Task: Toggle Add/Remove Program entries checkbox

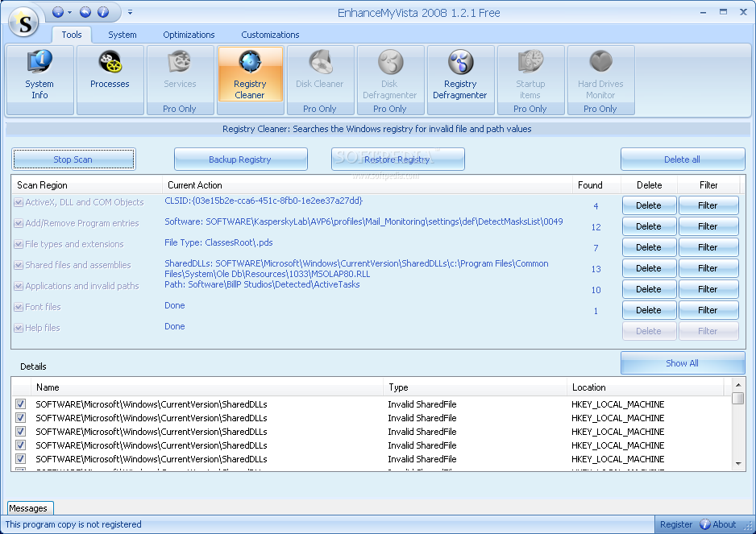Action: pyautogui.click(x=19, y=223)
